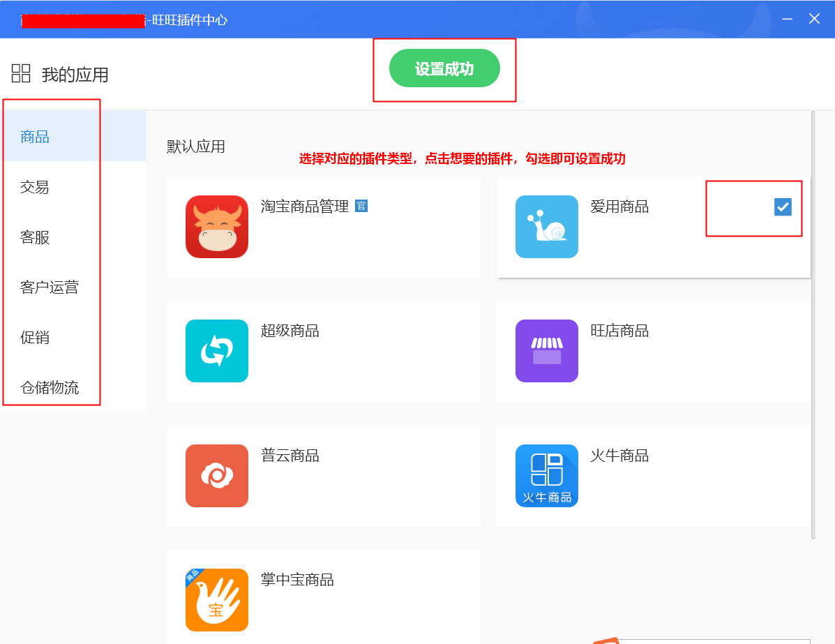Select the 火牛商品 blue grid icon

coord(546,475)
